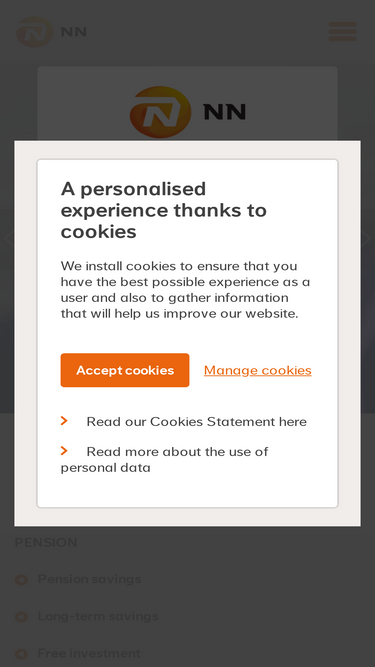This screenshot has width=375, height=667.
Task: Open the Manage cookies link
Action: [258, 370]
